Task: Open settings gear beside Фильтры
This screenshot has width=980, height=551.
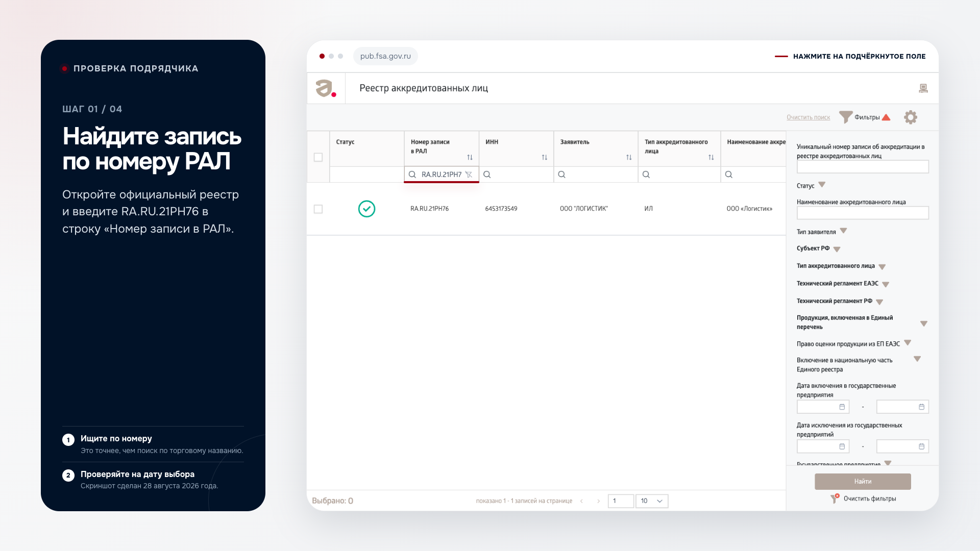Action: [x=911, y=117]
